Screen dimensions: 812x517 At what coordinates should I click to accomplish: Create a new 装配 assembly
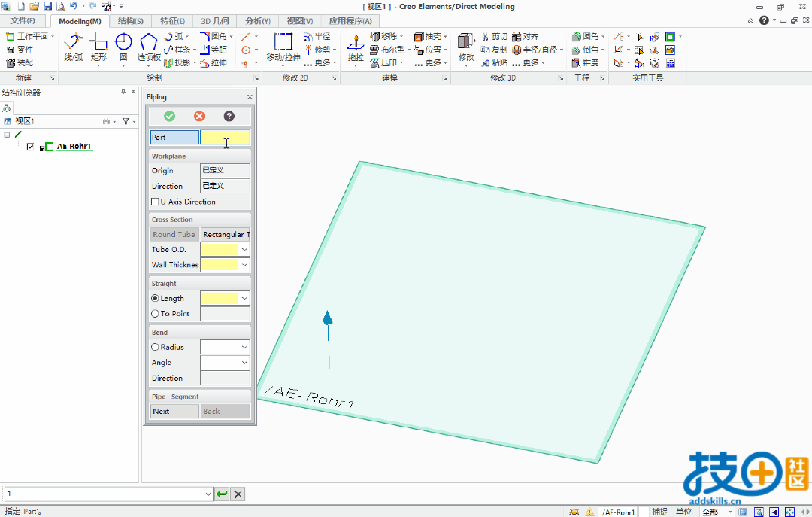pos(20,62)
